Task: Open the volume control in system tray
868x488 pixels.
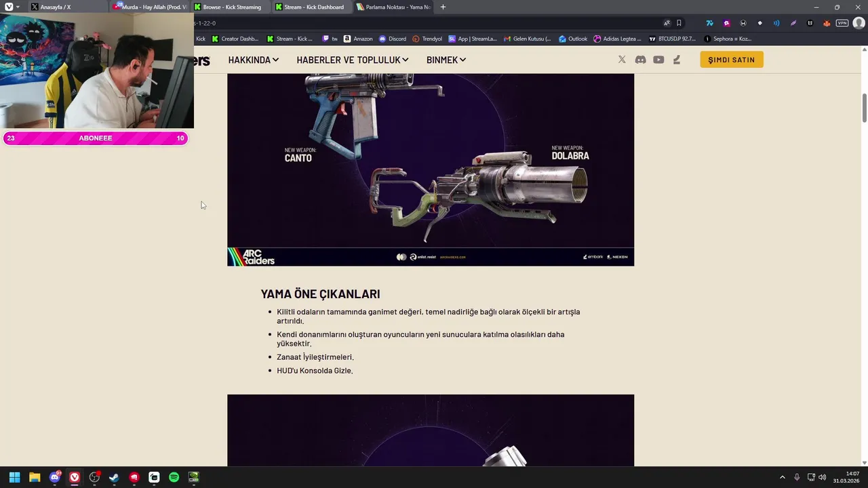Action: [x=823, y=477]
